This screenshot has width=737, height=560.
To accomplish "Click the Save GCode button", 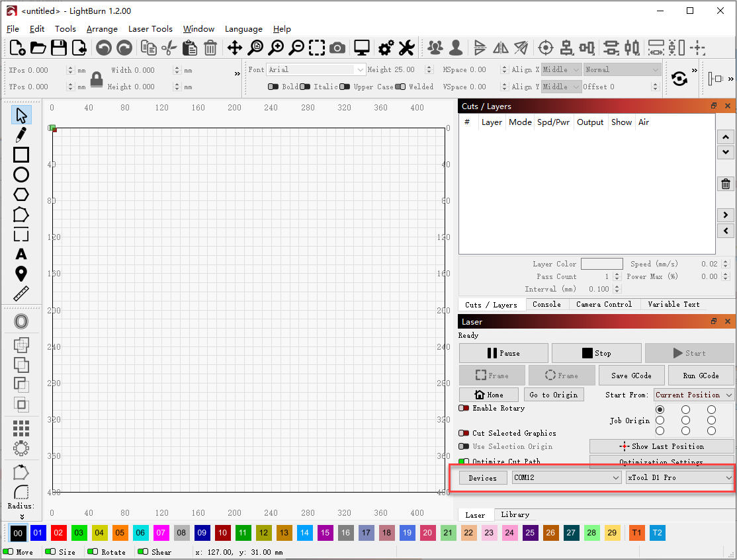I will [631, 376].
